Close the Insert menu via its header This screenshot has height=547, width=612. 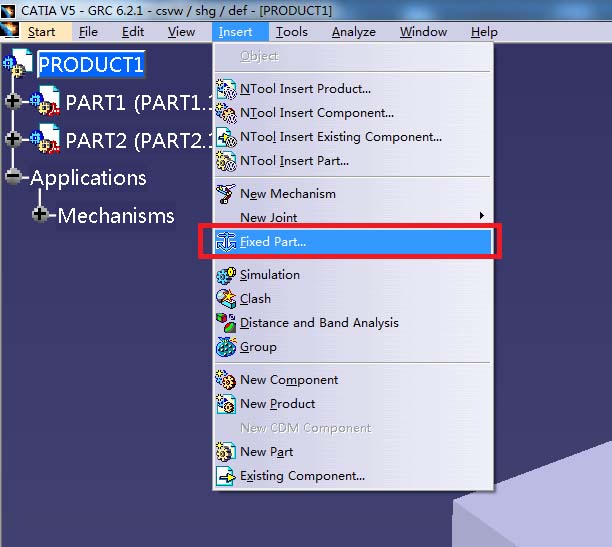[240, 32]
